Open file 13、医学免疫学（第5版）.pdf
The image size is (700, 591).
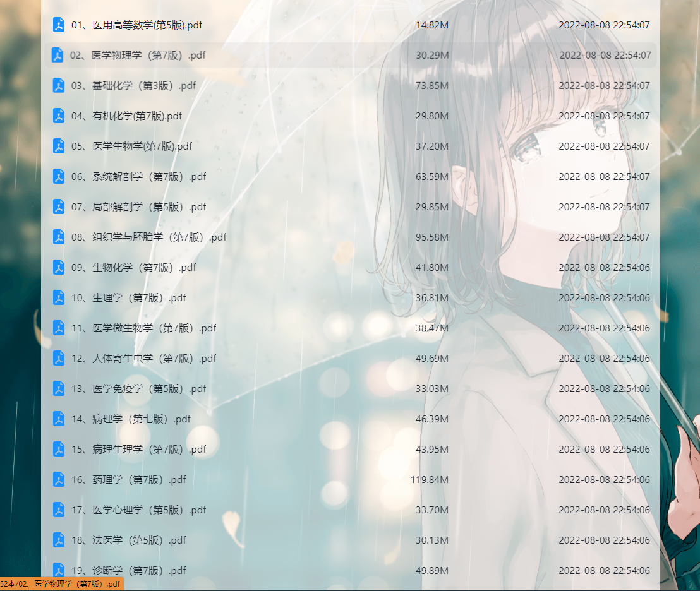139,389
